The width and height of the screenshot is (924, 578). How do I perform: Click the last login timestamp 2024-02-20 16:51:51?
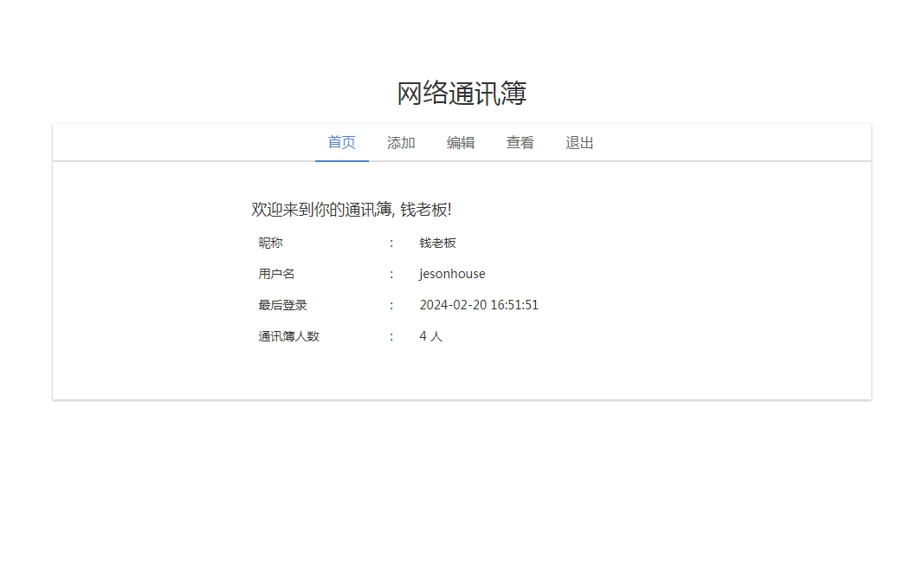coord(479,305)
